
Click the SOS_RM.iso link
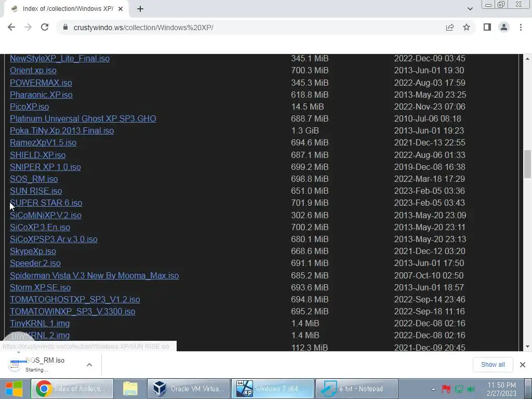[34, 179]
